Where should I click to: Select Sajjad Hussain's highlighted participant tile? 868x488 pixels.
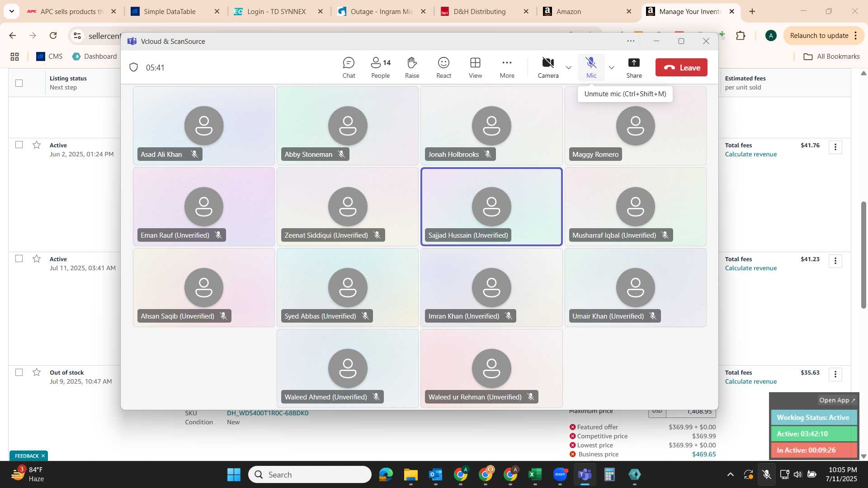(491, 206)
